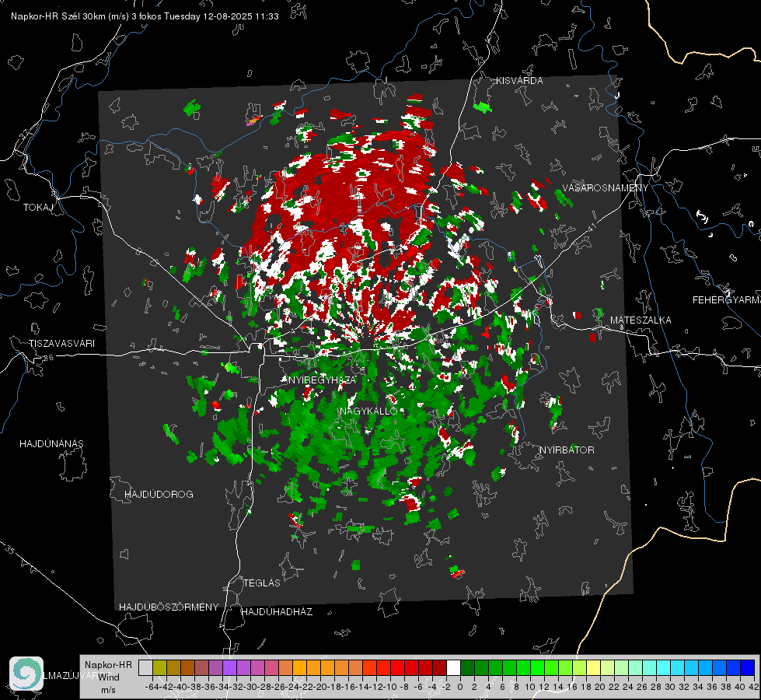Screen dimensions: 761x700
Task: Click the TOKAJ town label
Action: pos(38,208)
